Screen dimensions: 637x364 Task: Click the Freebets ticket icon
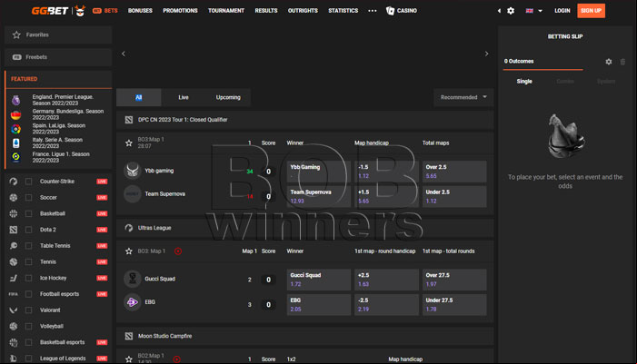16,57
